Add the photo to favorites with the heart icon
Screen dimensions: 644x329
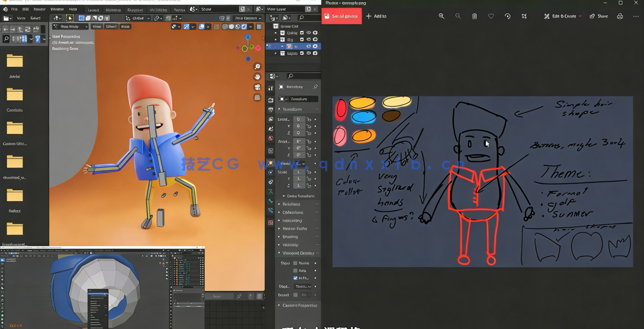491,16
